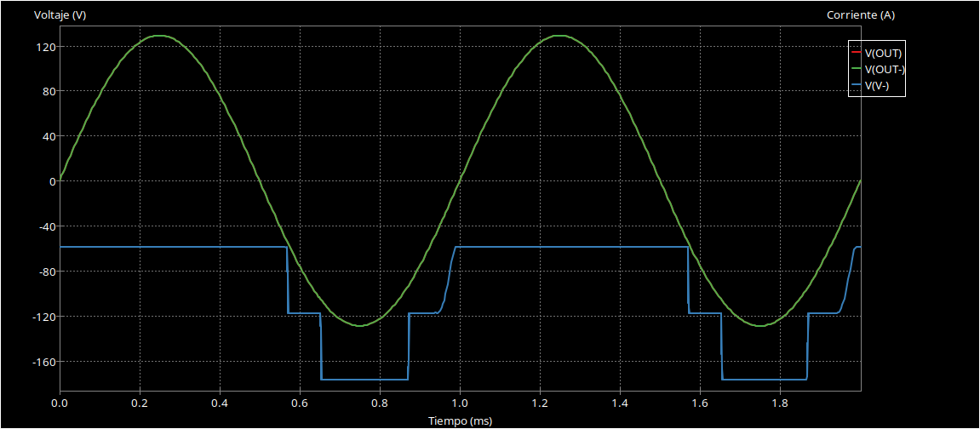Click the green line swatch in legend
This screenshot has height=429, width=980.
pos(857,69)
